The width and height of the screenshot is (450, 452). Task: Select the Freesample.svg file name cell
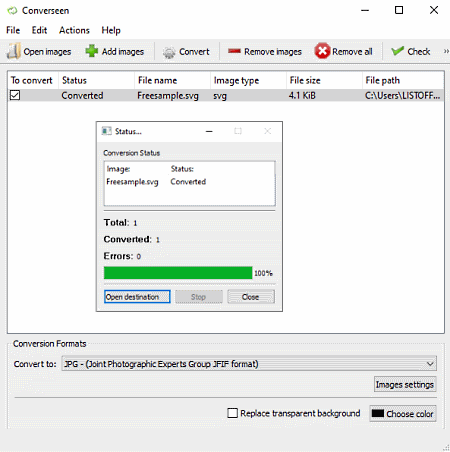(168, 96)
